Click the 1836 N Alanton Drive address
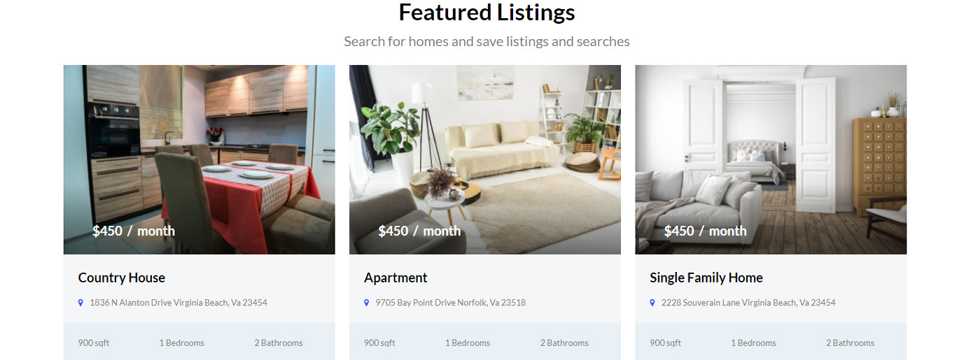980x360 pixels. point(178,303)
